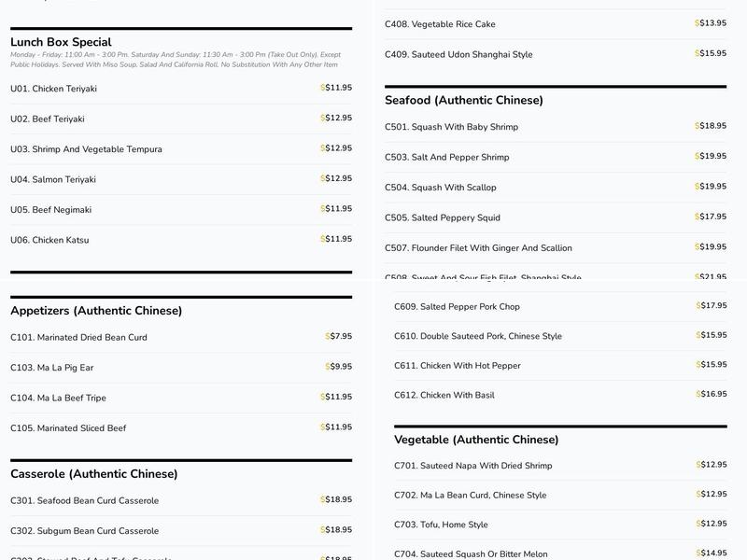Open C609. Salted Pepper Pork Chop

click(457, 306)
